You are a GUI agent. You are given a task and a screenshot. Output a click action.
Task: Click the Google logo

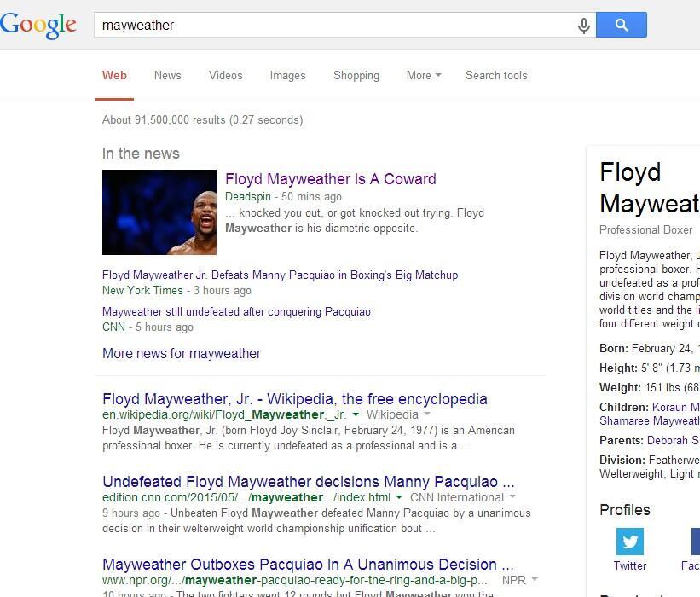tap(38, 25)
